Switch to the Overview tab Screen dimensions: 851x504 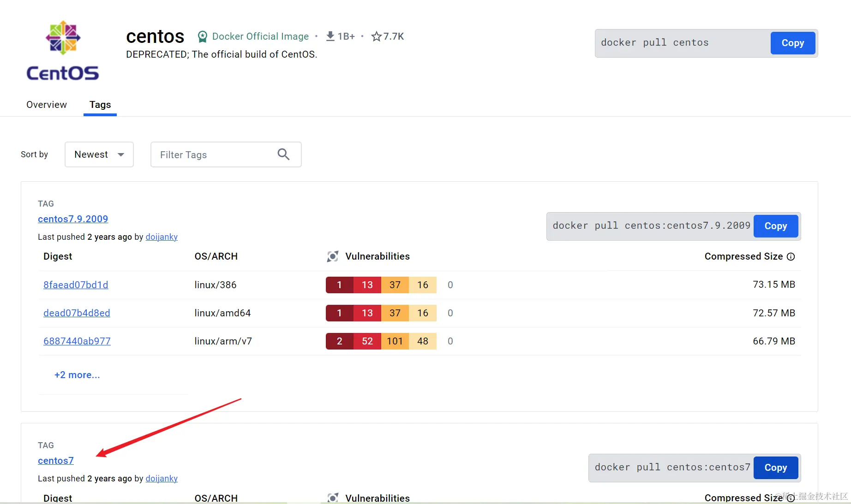(x=47, y=105)
